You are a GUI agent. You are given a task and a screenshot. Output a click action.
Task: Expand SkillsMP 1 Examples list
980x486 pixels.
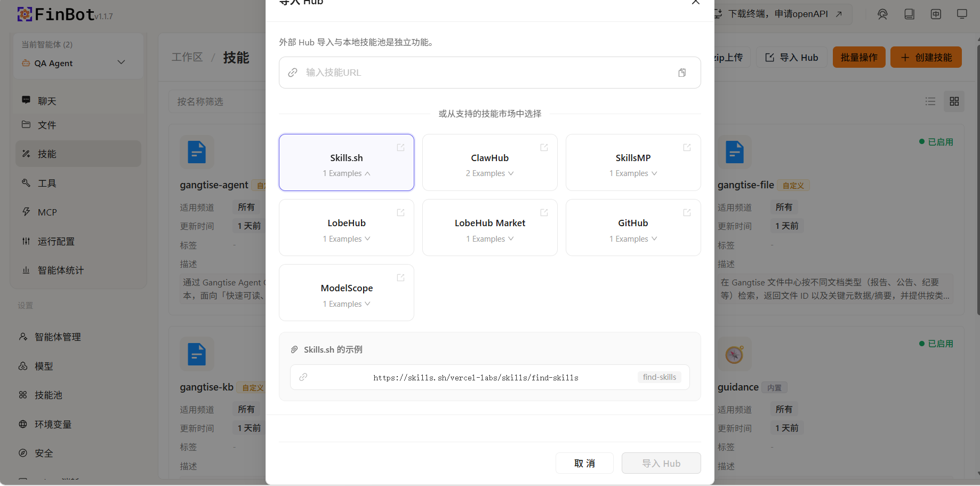633,173
